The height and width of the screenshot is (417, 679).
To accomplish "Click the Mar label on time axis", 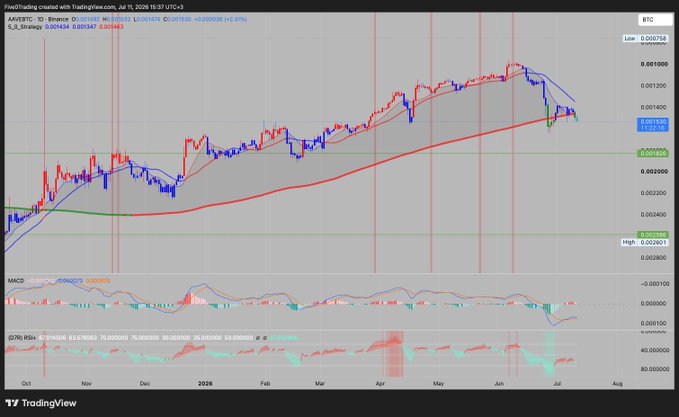I will (320, 384).
